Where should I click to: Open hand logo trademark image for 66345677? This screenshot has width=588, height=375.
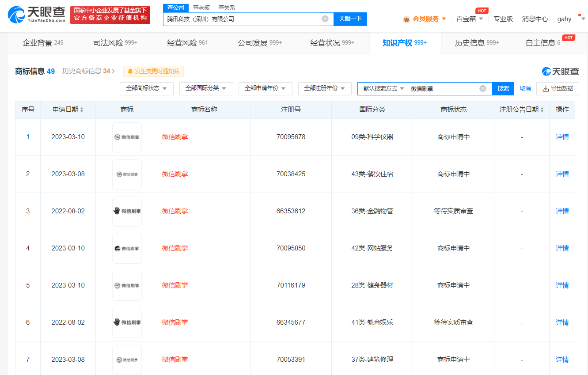[x=127, y=323]
